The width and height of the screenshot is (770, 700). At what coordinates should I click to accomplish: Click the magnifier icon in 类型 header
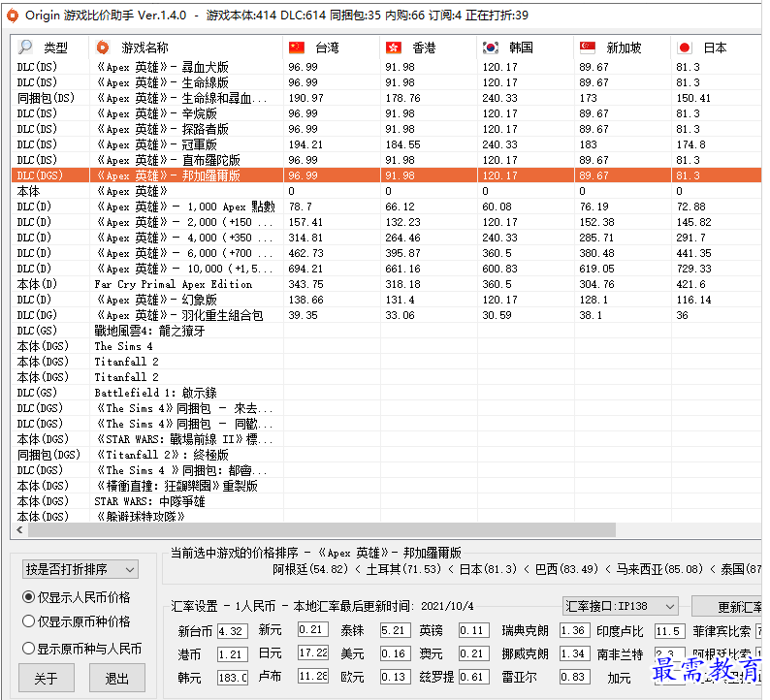[x=25, y=48]
